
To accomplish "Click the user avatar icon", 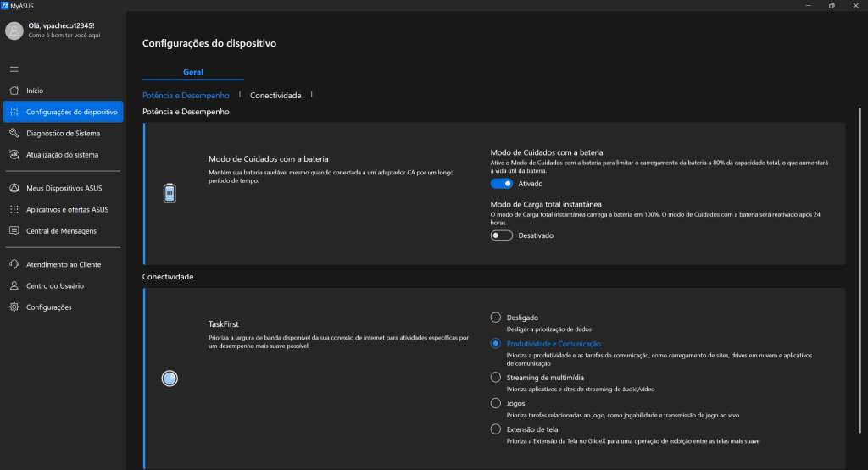I will click(14, 30).
